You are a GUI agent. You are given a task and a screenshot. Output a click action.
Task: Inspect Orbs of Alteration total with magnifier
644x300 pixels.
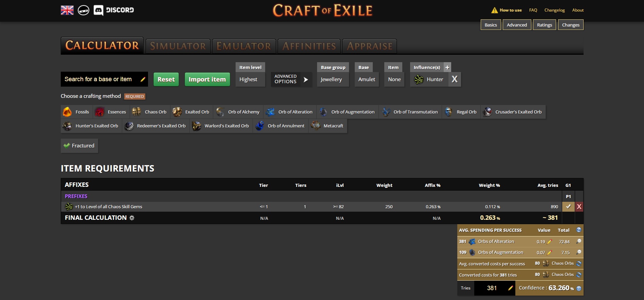tap(579, 241)
